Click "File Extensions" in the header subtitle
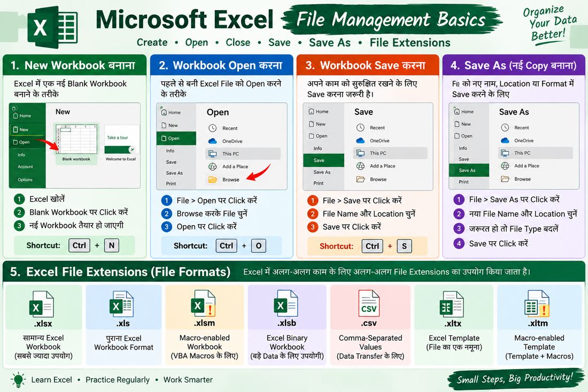The height and width of the screenshot is (392, 588). [410, 42]
